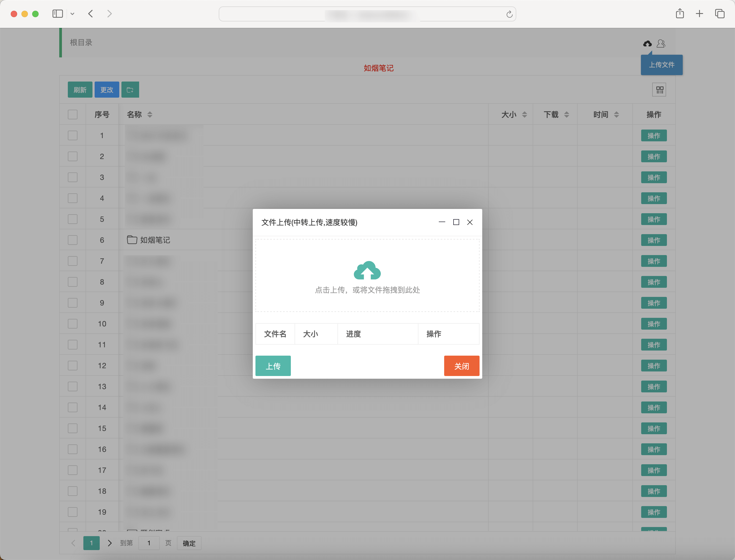Click the 根目录 breadcrumb
Image resolution: width=735 pixels, height=560 pixels.
tap(81, 42)
